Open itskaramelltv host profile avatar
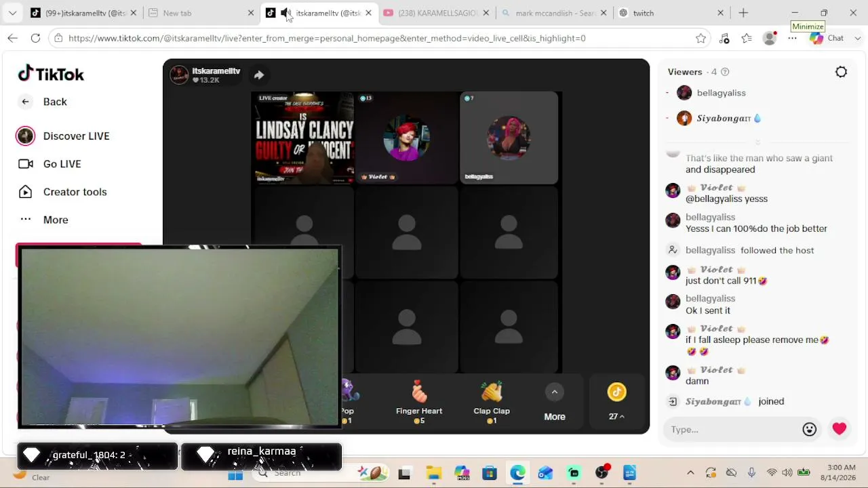 179,75
